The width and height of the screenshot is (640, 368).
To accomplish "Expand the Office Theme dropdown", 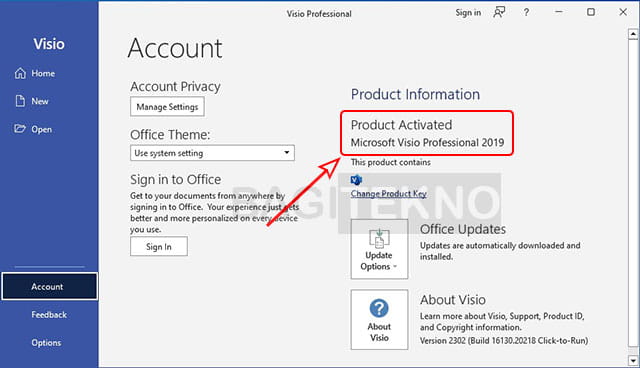I will tap(212, 153).
